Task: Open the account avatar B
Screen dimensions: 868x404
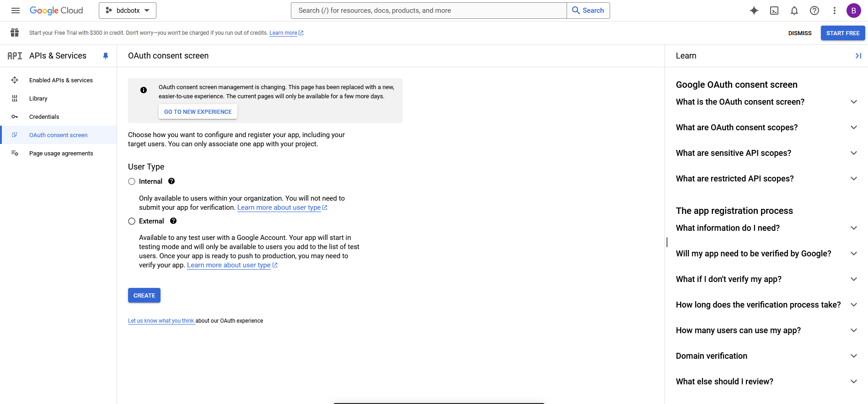Action: (854, 11)
